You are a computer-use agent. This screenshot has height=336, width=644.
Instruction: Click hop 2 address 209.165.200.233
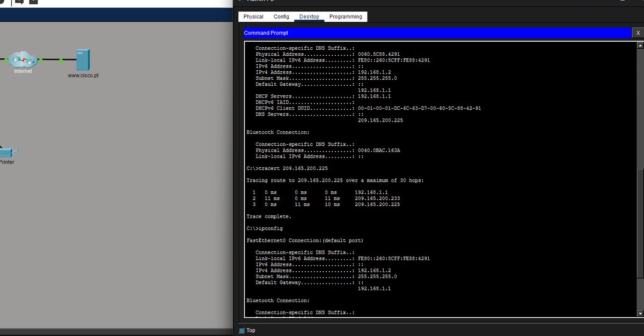(377, 198)
